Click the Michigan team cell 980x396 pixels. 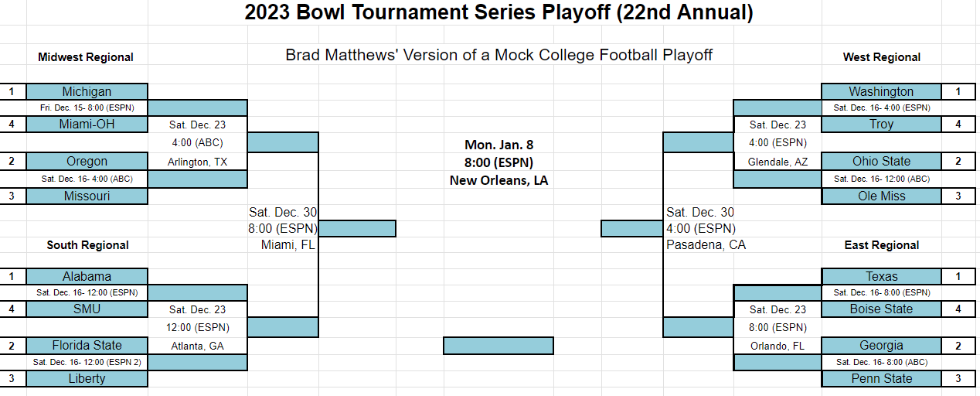tap(87, 91)
